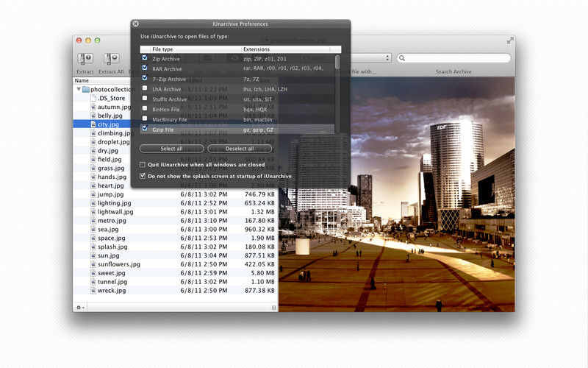
Task: Uncheck the RAR Archive checkbox
Action: pyautogui.click(x=145, y=68)
